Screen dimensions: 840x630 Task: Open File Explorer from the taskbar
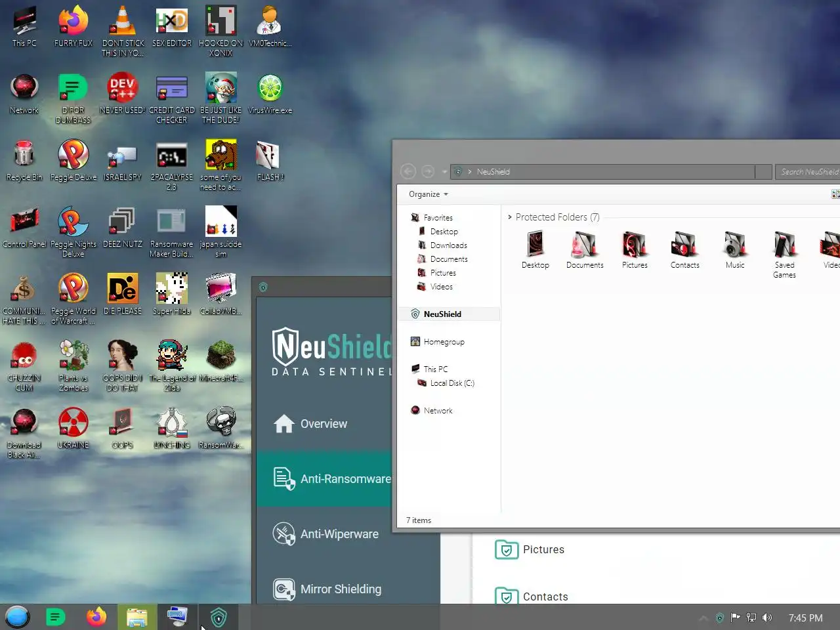[x=137, y=618]
